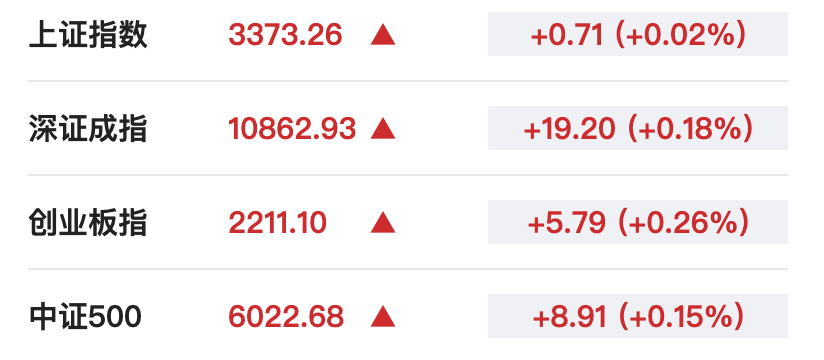This screenshot has height=360, width=824.
Task: Click the red up arrow beside 6022.68
Action: (x=383, y=317)
